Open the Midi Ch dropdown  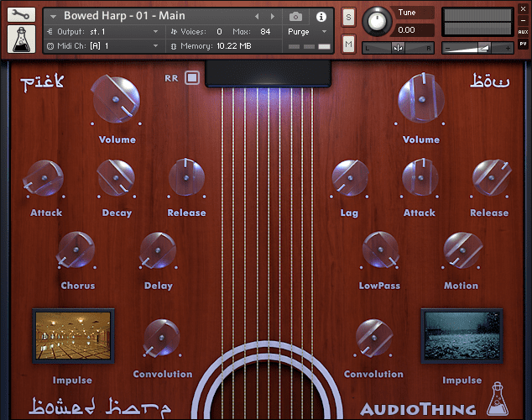point(156,46)
